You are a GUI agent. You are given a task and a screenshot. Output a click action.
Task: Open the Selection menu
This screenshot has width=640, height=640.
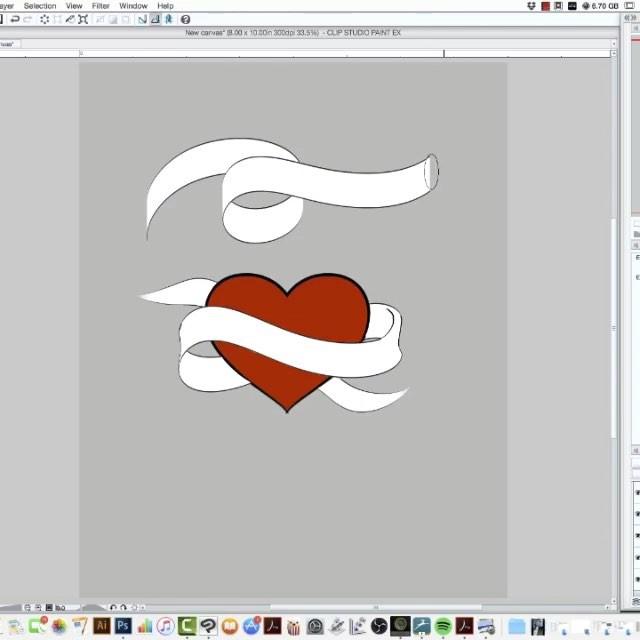point(40,6)
